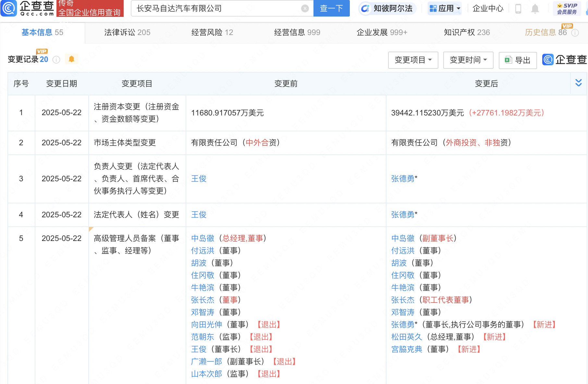Select 39442.115230万美元 value in row 1
588x384 pixels.
[428, 113]
